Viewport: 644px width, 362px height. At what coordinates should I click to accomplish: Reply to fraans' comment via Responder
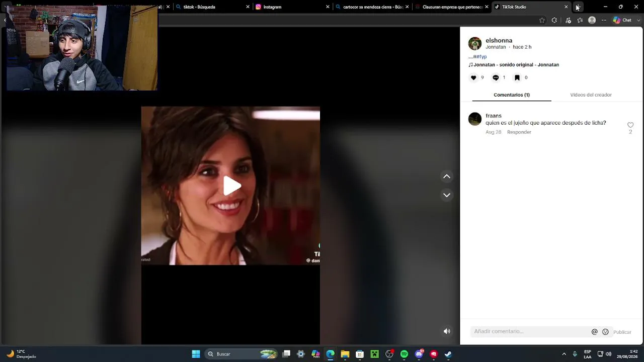(x=519, y=132)
